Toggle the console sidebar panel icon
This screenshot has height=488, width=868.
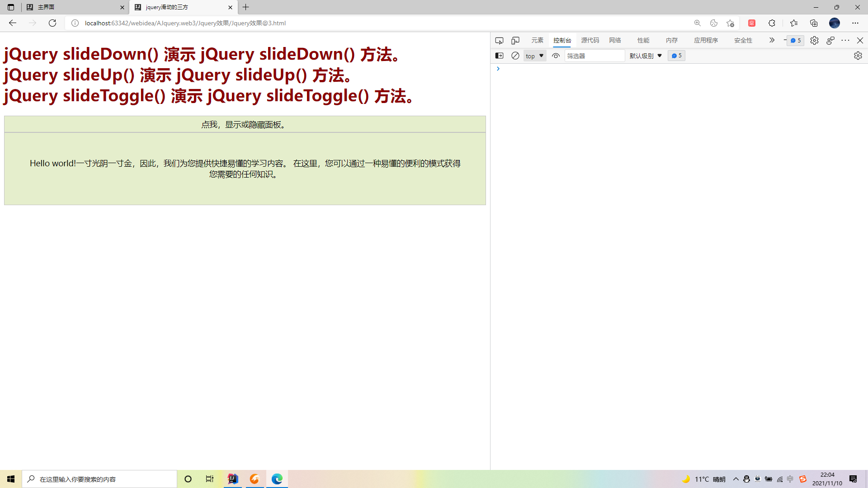[x=499, y=56]
